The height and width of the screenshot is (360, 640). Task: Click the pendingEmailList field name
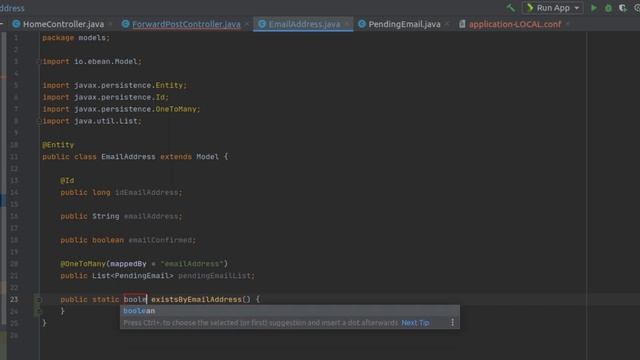click(214, 276)
